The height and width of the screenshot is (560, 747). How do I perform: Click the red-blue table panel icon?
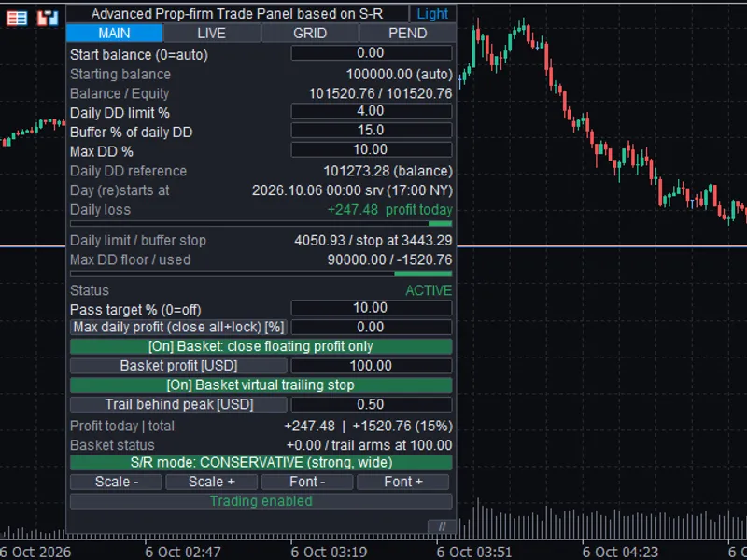tap(17, 18)
